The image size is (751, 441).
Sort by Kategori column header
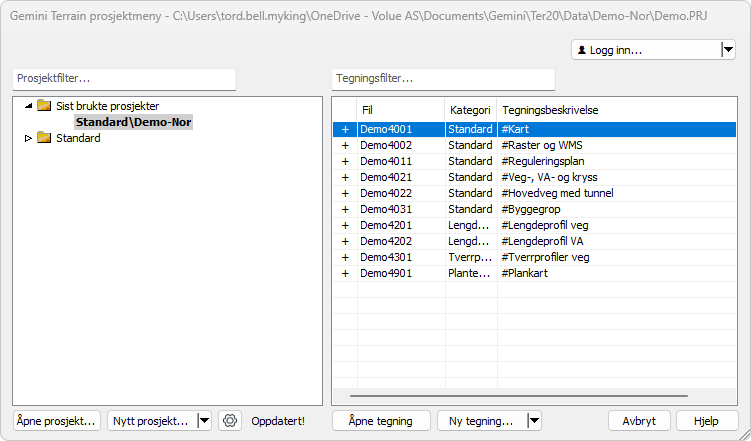pyautogui.click(x=470, y=109)
